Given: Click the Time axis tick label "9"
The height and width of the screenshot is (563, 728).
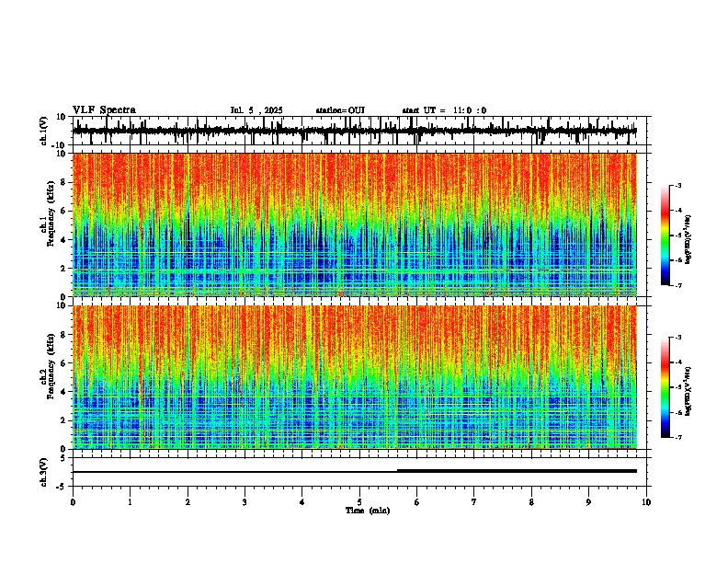Looking at the screenshot, I should pyautogui.click(x=588, y=502).
